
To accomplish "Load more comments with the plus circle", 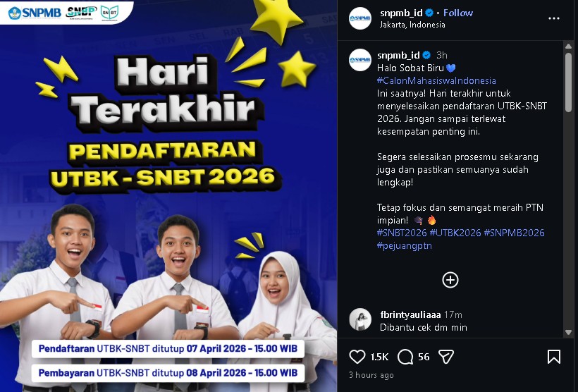I will pyautogui.click(x=450, y=280).
